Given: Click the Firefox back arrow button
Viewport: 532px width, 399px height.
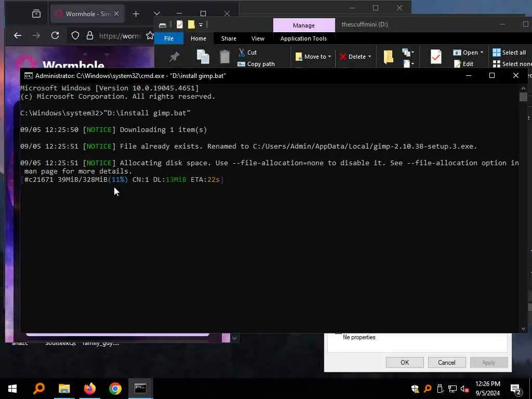Looking at the screenshot, I should coord(18,35).
